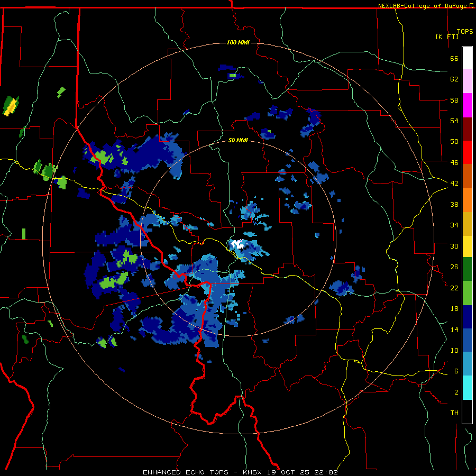Screen dimensions: 476x476
Task: Click the legend value 66
Action: tap(454, 58)
